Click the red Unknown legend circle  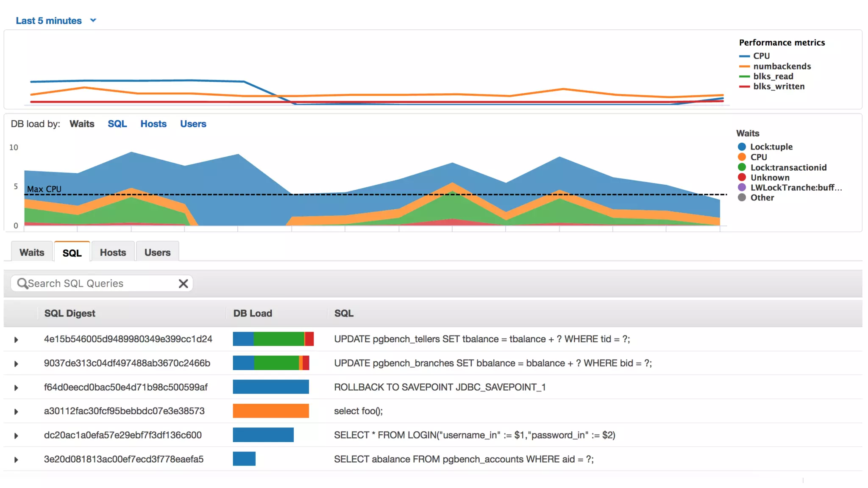click(x=742, y=177)
